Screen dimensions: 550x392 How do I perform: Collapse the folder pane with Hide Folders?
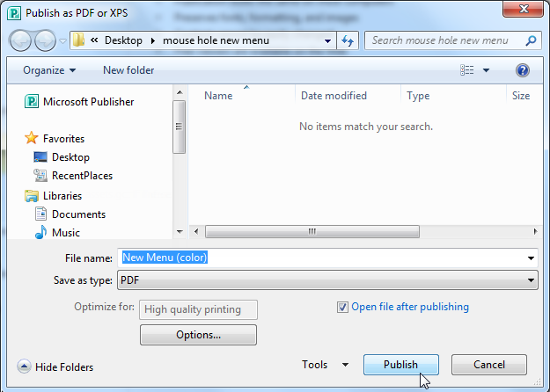pyautogui.click(x=55, y=367)
